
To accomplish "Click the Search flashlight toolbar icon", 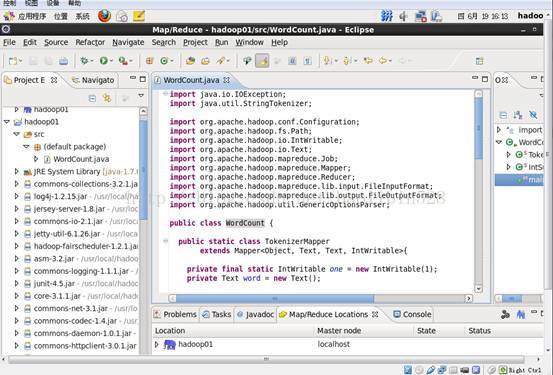I will [x=221, y=61].
